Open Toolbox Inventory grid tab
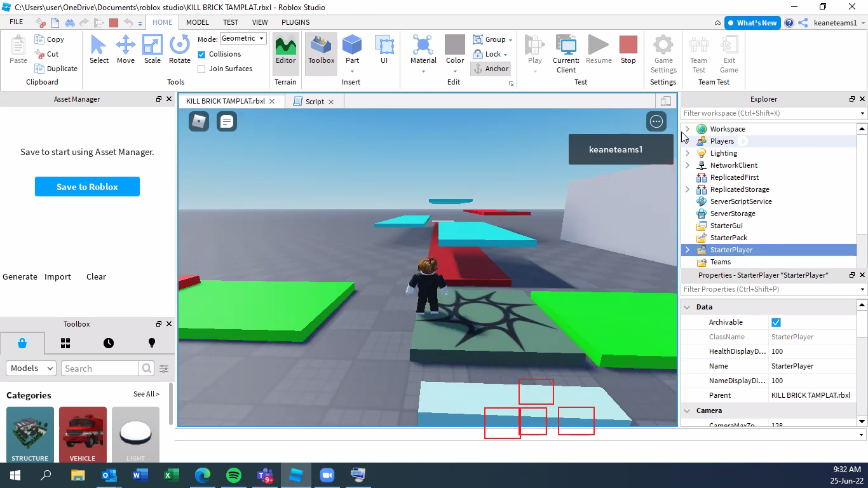This screenshot has width=868, height=488. pyautogui.click(x=65, y=343)
